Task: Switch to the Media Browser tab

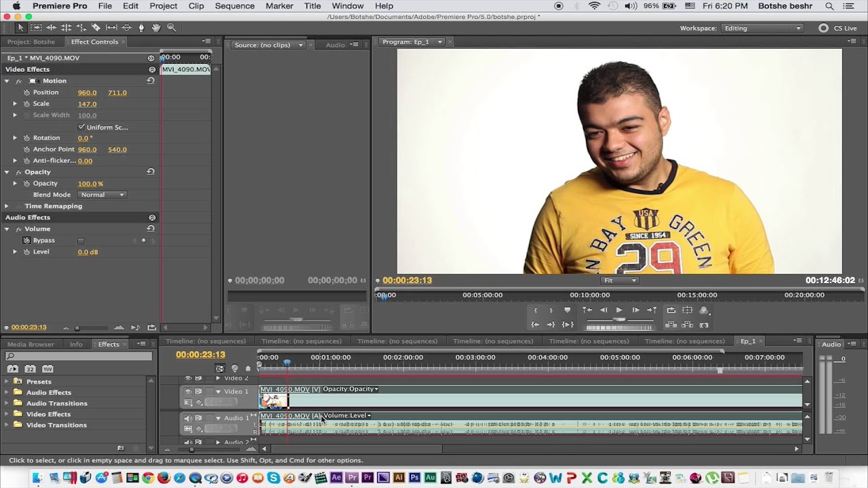Action: point(31,344)
